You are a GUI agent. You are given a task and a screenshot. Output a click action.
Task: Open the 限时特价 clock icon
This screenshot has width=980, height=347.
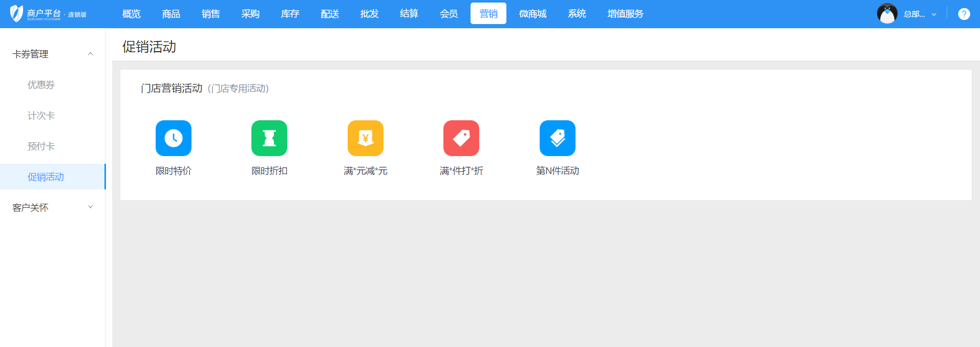pos(173,138)
